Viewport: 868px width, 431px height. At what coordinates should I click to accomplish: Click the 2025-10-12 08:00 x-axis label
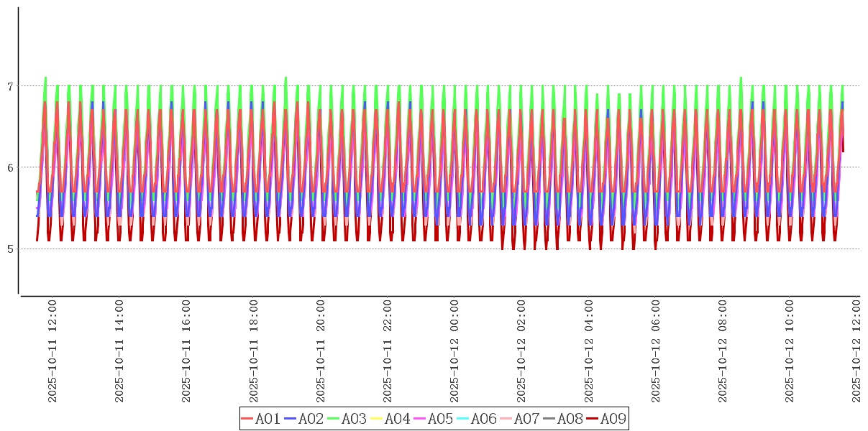723,351
